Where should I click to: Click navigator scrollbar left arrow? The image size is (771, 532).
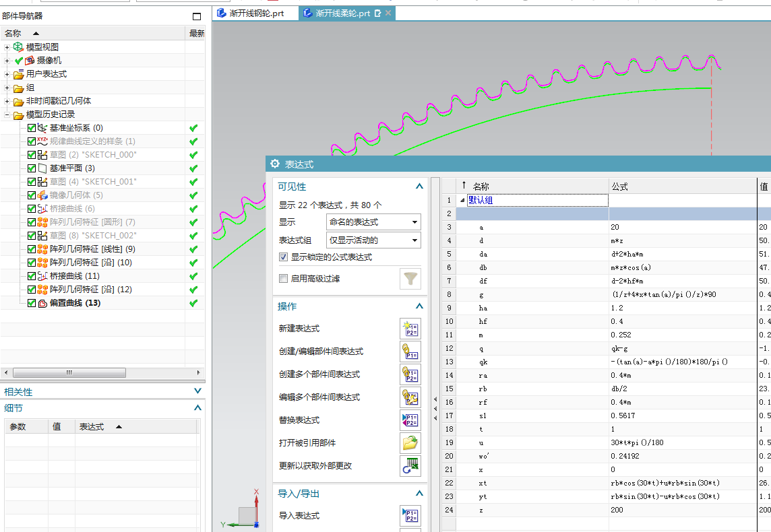point(6,373)
